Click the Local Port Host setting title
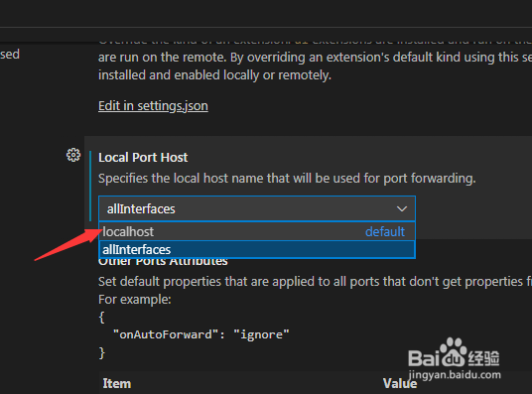This screenshot has height=394, width=532. 143,158
